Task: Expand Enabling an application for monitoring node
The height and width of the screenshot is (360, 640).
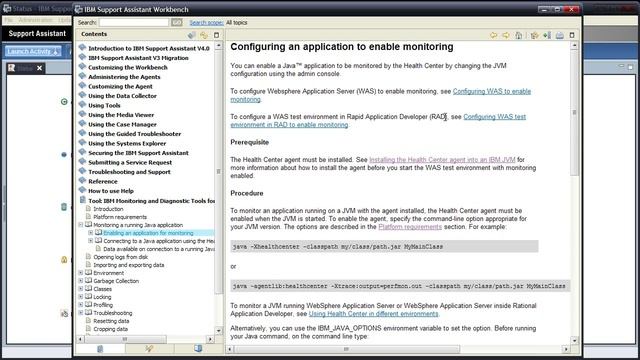Action: (x=91, y=233)
